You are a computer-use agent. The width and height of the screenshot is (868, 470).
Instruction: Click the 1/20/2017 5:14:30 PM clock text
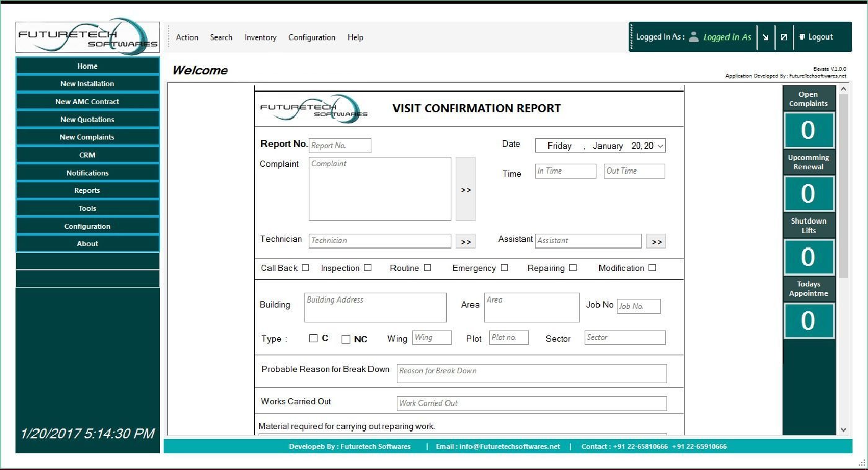click(87, 433)
